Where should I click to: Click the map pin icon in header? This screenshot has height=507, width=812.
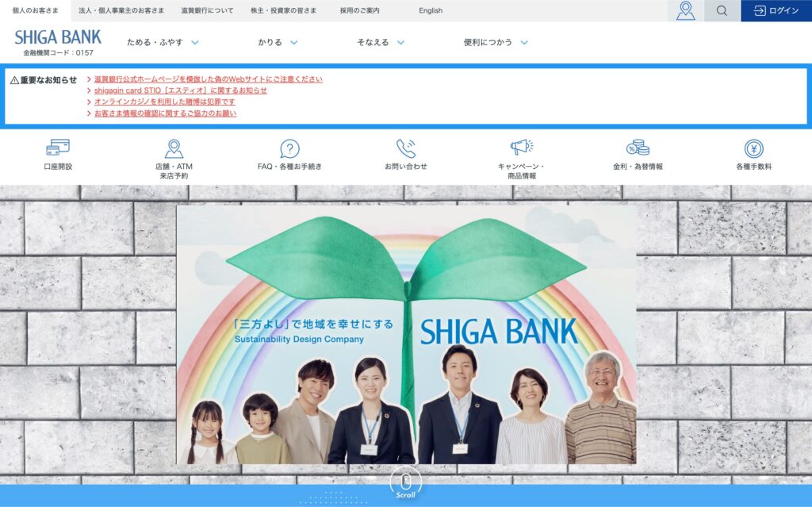click(x=685, y=10)
